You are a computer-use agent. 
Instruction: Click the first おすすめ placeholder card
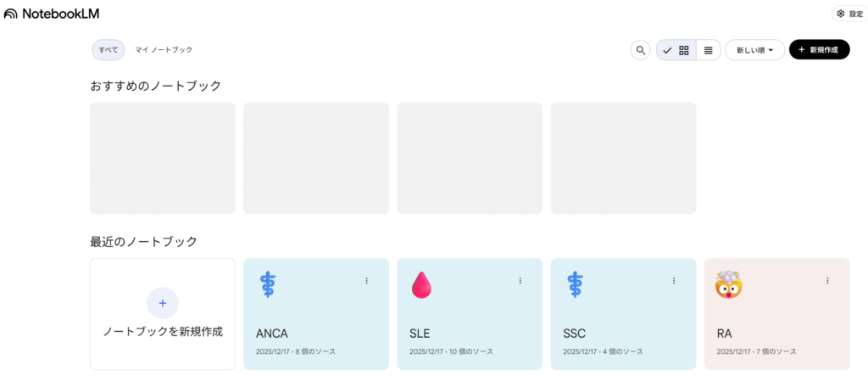(x=163, y=158)
